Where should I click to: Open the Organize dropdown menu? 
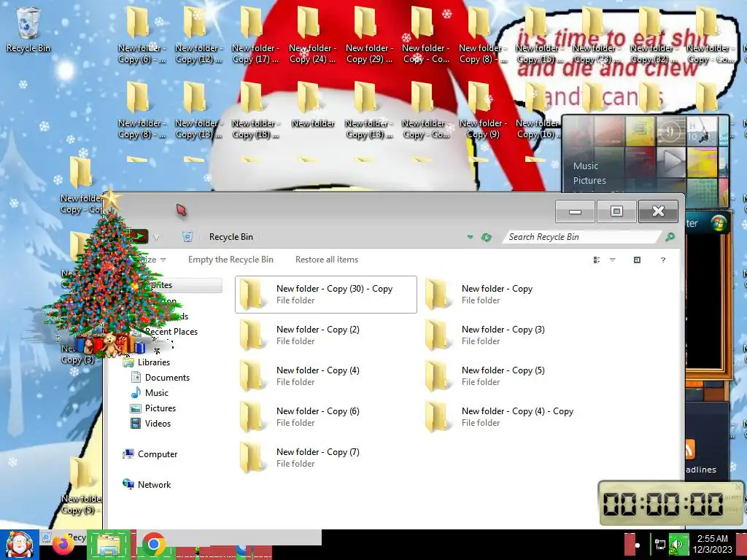coord(152,260)
